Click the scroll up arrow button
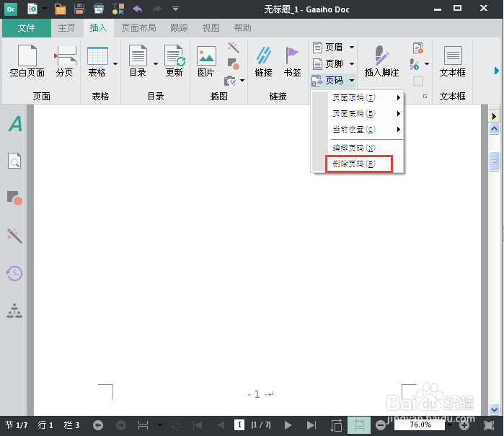Screen dimensions: 504x436 click(x=494, y=129)
